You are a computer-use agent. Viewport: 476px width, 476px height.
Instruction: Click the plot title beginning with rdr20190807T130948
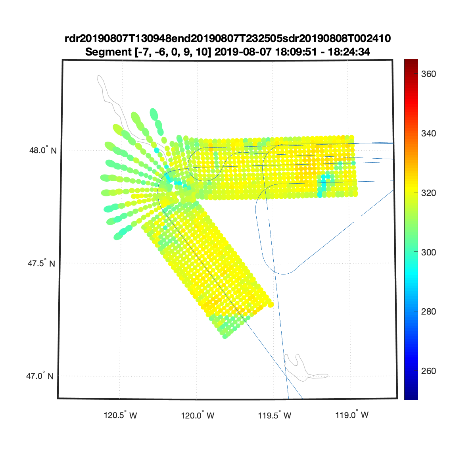pyautogui.click(x=228, y=38)
